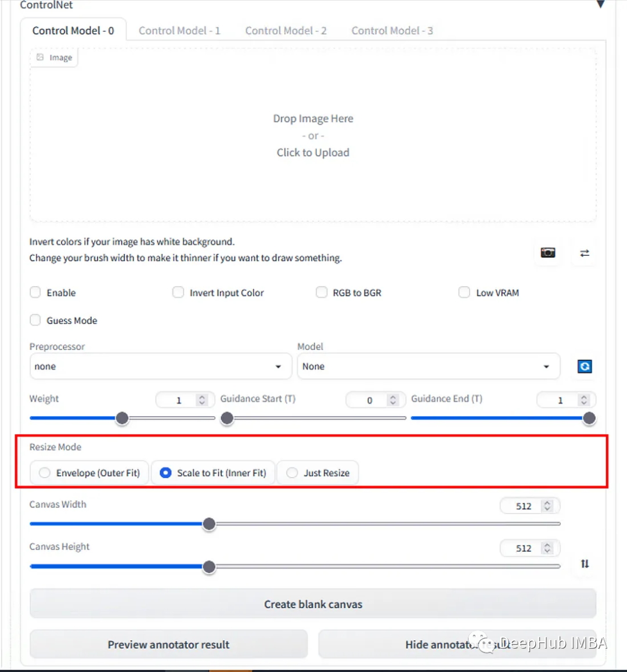The height and width of the screenshot is (672, 627).
Task: Toggle Guess Mode on
Action: tap(35, 320)
